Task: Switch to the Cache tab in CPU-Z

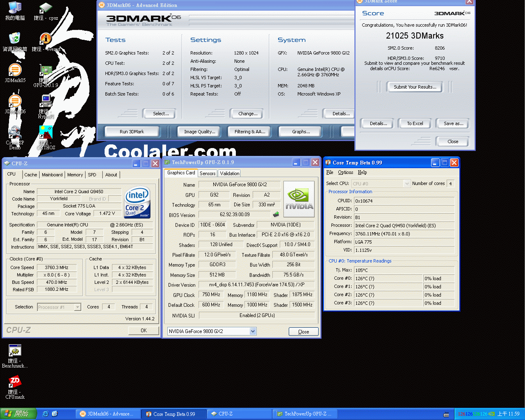Action: 30,175
